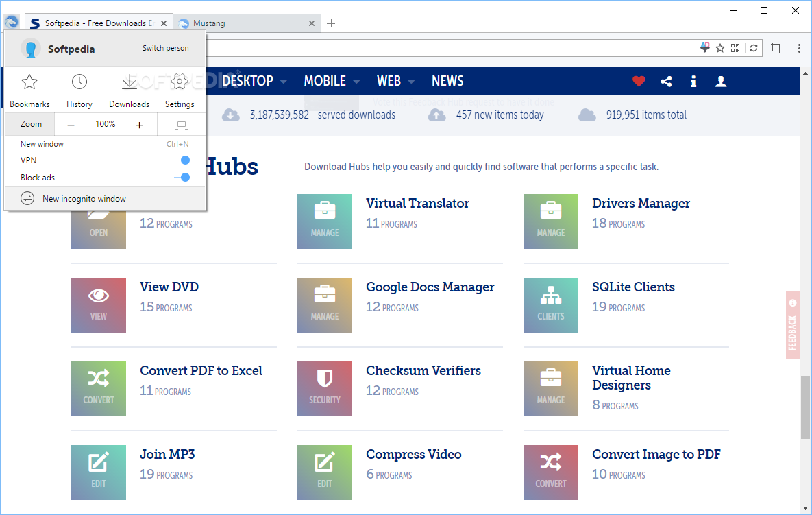Image resolution: width=812 pixels, height=515 pixels.
Task: Toggle the Block ads switch
Action: coord(182,177)
